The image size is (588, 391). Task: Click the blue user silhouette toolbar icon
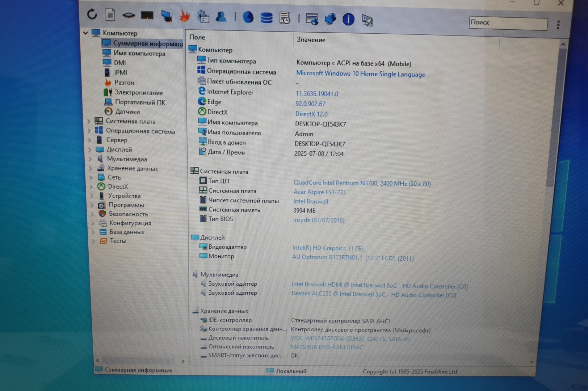[221, 16]
